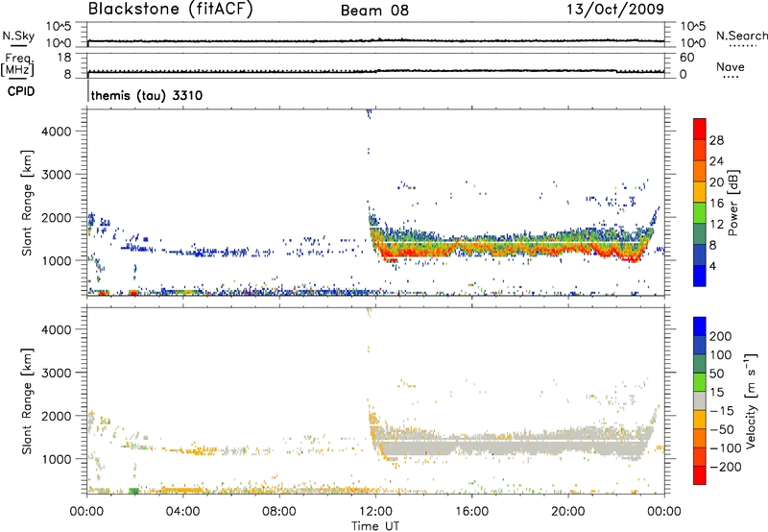Viewport: 768px width, 532px height.
Task: Select the 28 dB colorbar label
Action: click(716, 140)
